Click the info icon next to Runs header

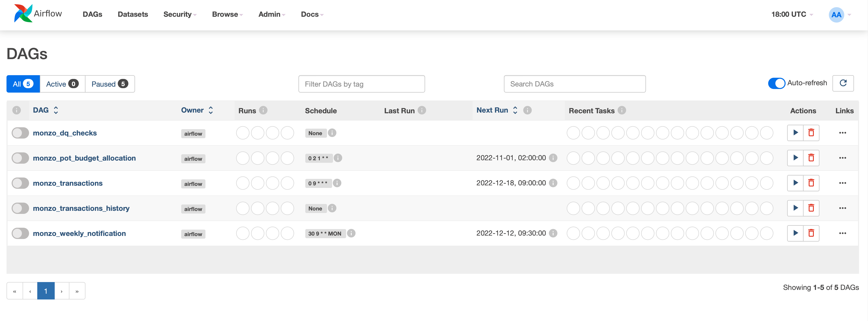[264, 110]
